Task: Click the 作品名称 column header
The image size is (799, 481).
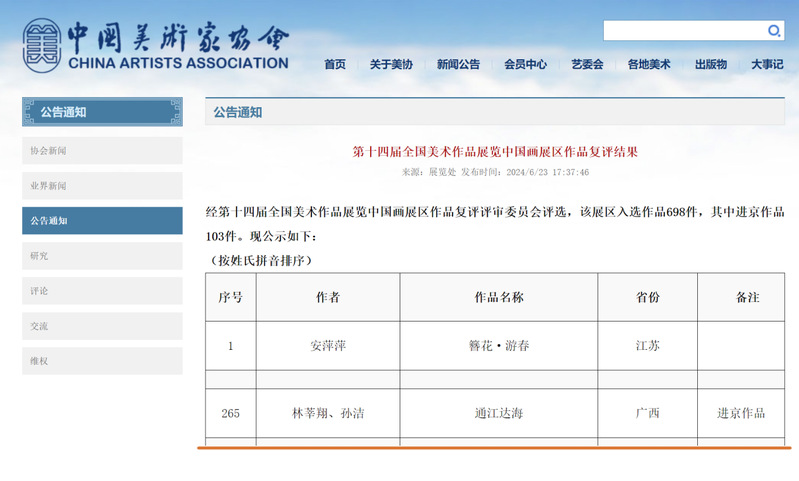Action: pos(498,297)
